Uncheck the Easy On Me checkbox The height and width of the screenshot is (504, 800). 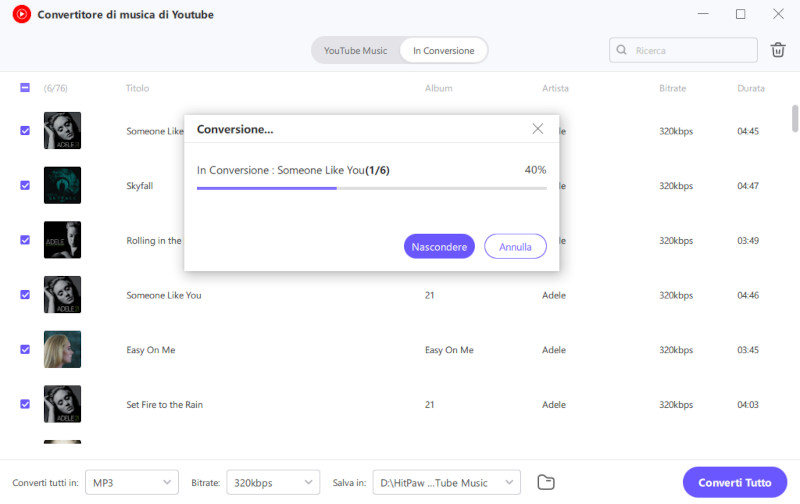point(25,349)
